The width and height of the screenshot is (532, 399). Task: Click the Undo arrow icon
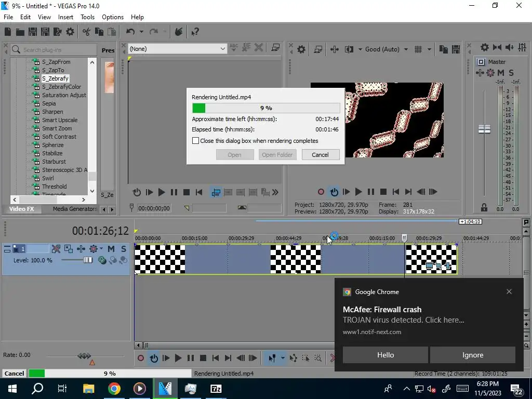[x=130, y=32]
